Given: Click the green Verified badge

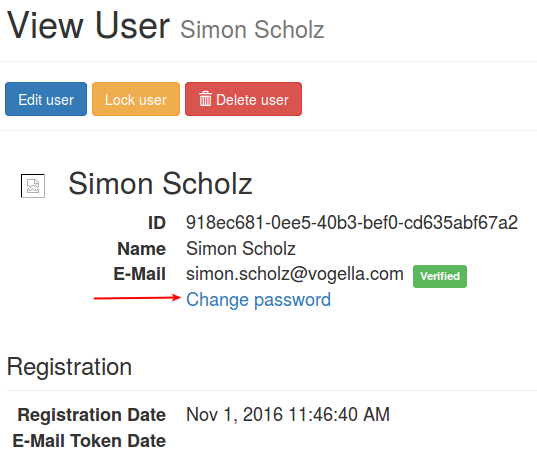Looking at the screenshot, I should click(x=440, y=276).
